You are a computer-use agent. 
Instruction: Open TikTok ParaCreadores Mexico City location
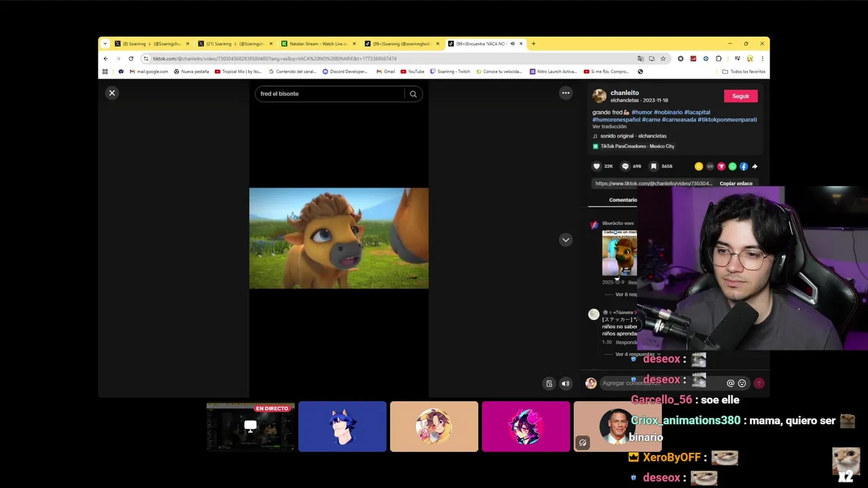637,146
